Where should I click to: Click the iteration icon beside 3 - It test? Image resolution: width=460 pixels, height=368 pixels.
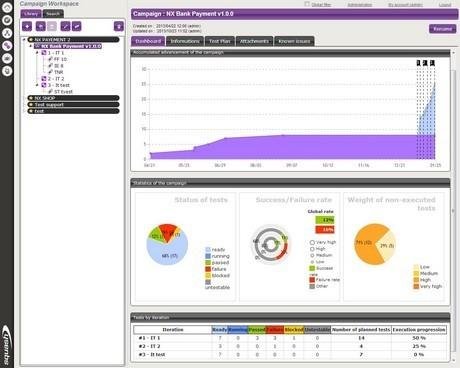pyautogui.click(x=44, y=85)
